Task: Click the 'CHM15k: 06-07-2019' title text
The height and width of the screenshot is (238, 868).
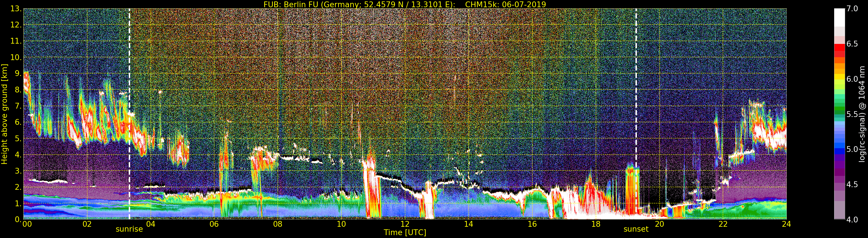Action: pyautogui.click(x=505, y=4)
